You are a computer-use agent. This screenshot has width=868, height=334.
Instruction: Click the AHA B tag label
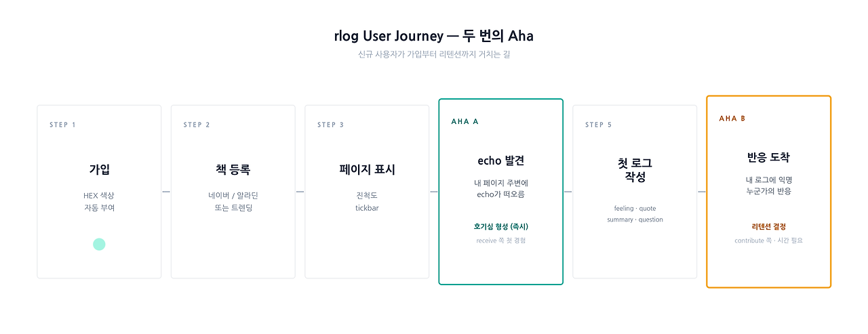coord(732,119)
